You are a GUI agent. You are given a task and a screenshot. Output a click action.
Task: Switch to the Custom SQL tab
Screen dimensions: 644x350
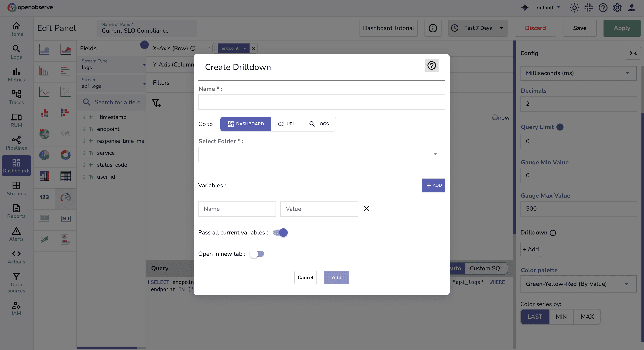click(x=486, y=268)
